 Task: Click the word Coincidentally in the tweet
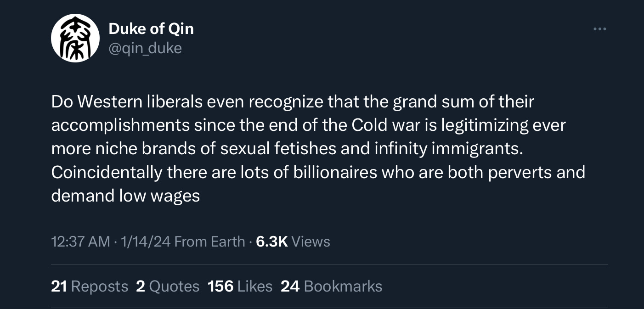pos(107,173)
